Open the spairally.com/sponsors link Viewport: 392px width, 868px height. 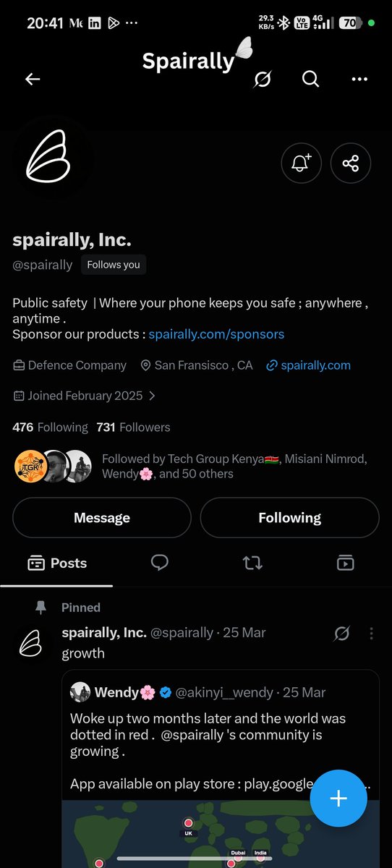(x=216, y=334)
